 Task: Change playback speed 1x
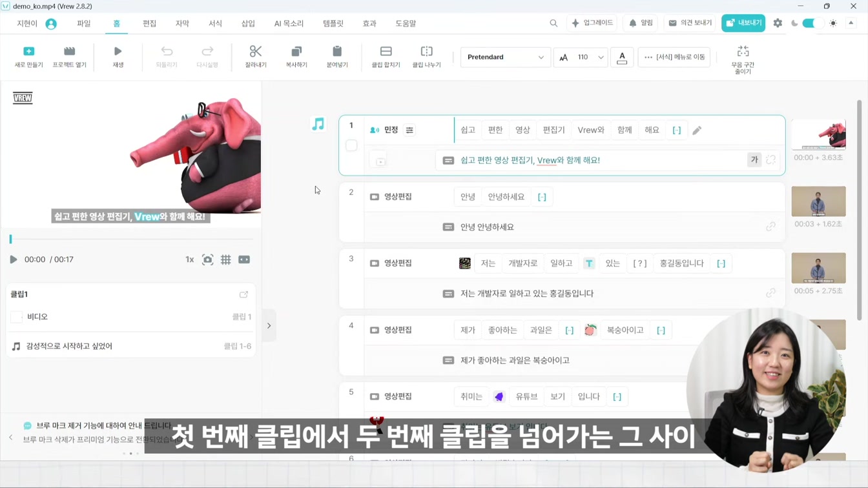point(189,259)
